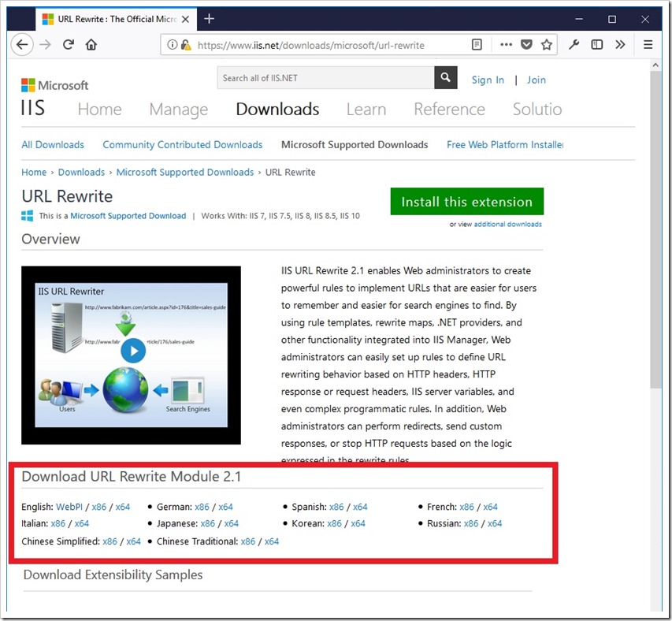
Task: Show sidebars icon in toolbar
Action: coord(597,45)
